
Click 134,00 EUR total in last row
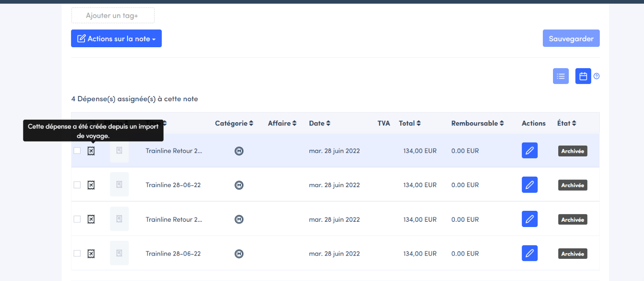[420, 254]
